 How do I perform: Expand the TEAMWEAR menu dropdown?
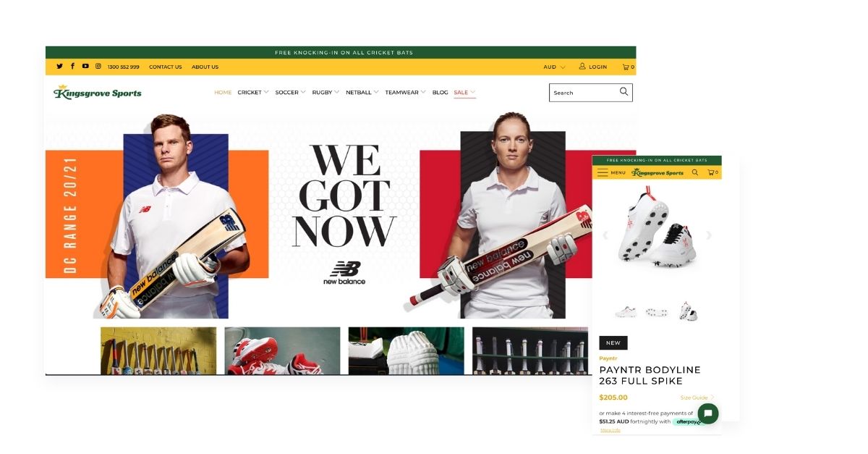[x=406, y=93]
